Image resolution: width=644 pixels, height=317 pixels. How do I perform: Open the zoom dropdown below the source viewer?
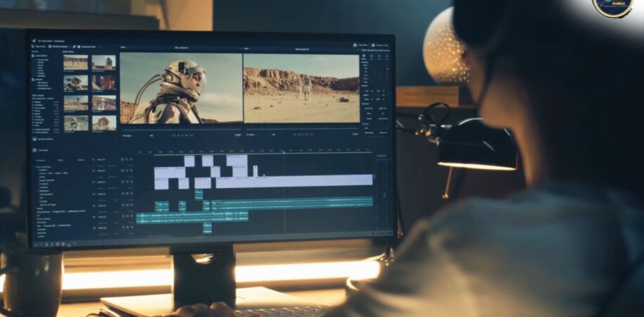coord(127,135)
